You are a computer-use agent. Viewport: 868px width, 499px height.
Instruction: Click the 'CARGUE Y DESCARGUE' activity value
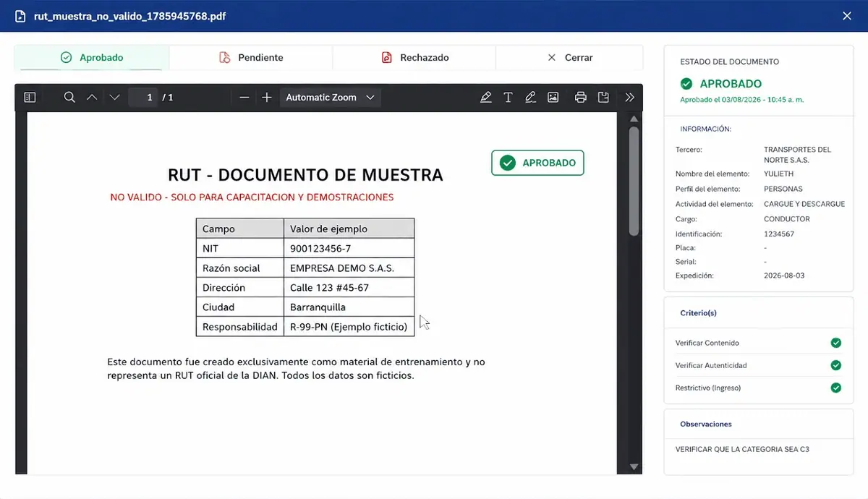point(804,204)
